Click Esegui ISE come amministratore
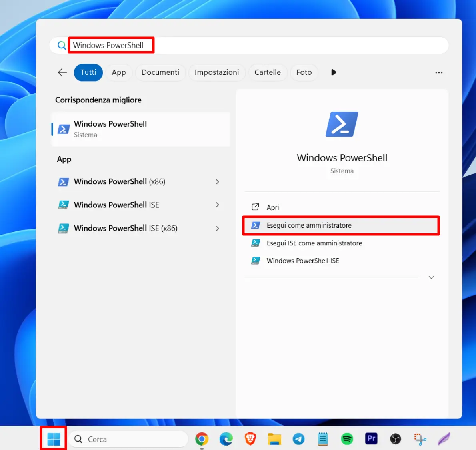 pos(342,243)
